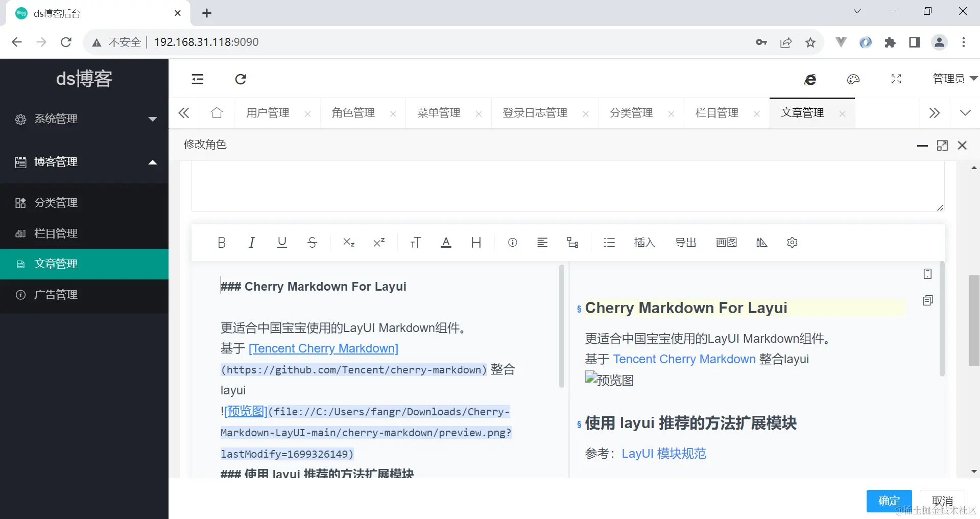The image size is (980, 519).
Task: Switch to the 菜单管理 tab
Action: tap(439, 113)
